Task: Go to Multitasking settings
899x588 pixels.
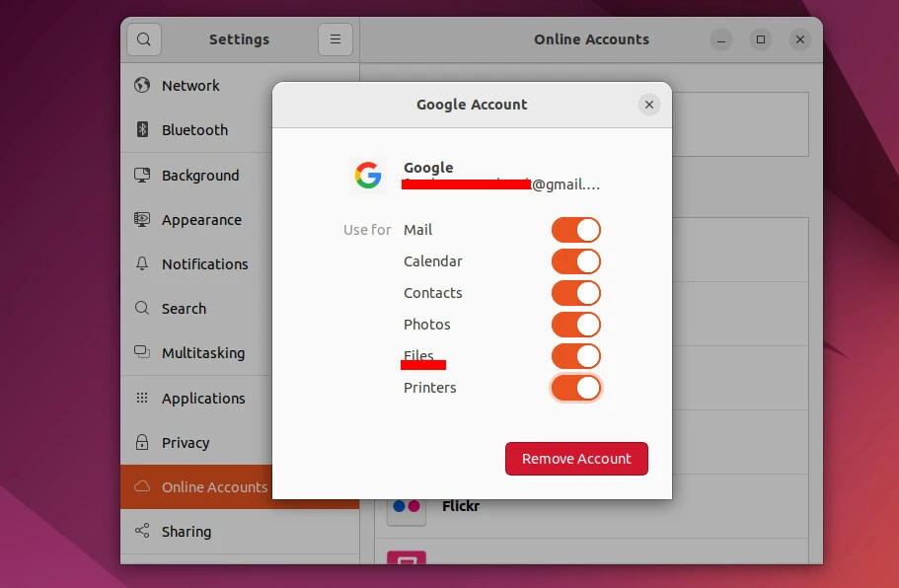Action: (202, 353)
